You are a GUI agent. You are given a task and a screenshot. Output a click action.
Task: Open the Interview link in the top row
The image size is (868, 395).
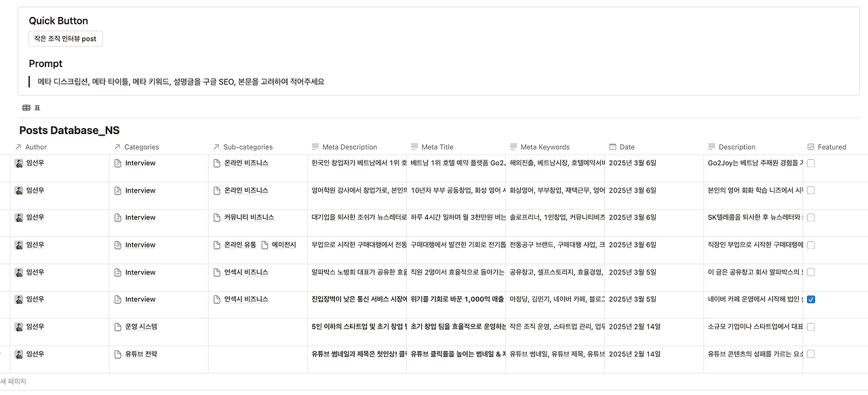pos(139,163)
